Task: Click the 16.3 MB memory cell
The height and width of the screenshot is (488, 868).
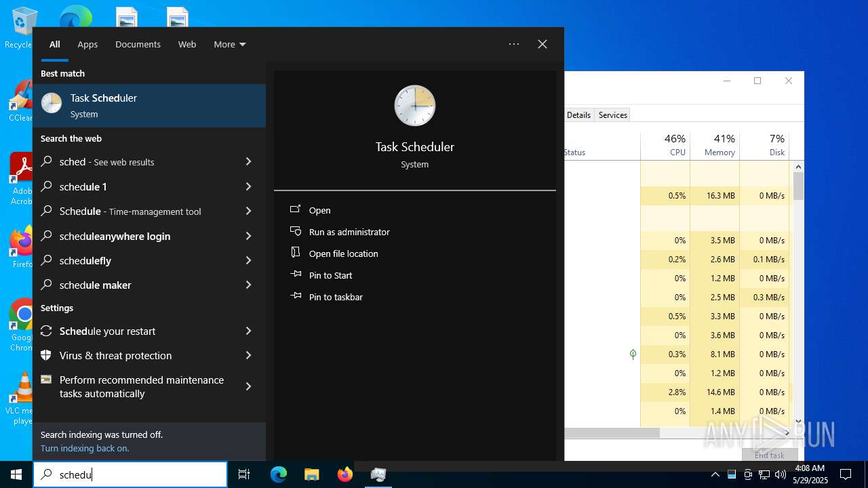Action: [715, 195]
